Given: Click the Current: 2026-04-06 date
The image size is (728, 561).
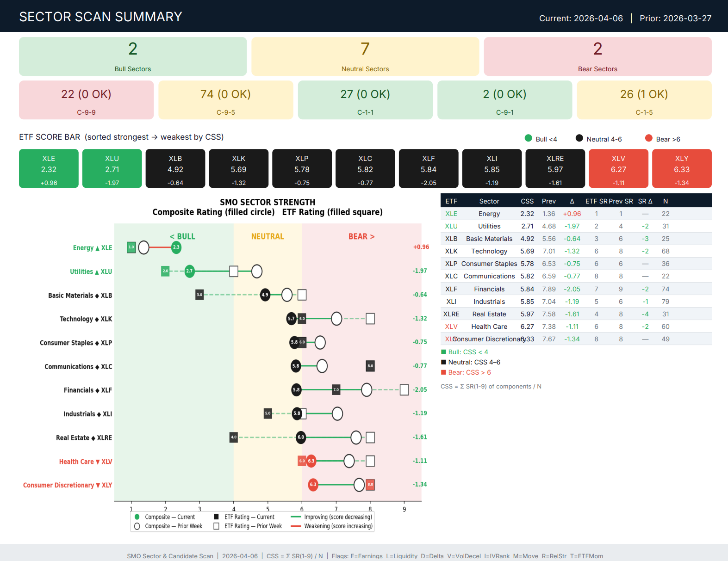Looking at the screenshot, I should pyautogui.click(x=581, y=18).
